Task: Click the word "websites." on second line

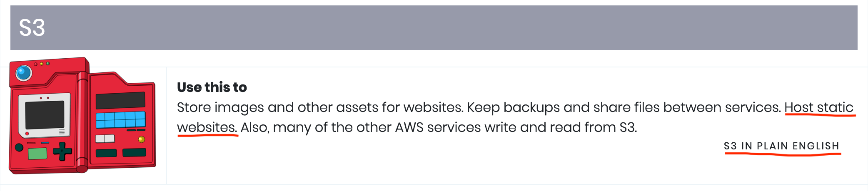Action: (207, 127)
